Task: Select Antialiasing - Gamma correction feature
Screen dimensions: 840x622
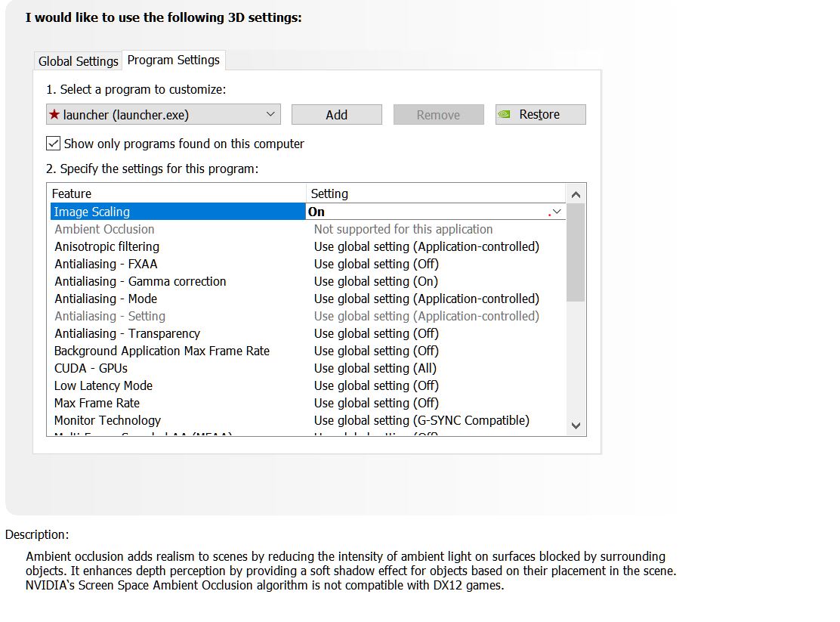Action: (141, 281)
